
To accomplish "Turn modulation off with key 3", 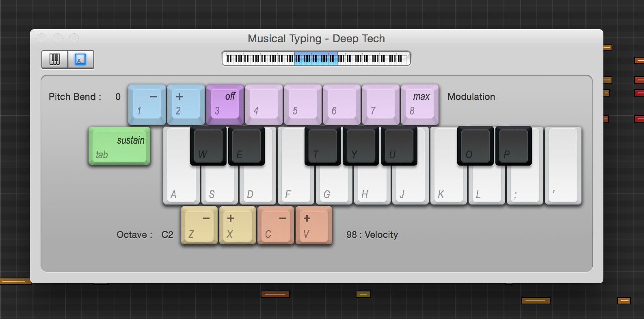I will [225, 105].
